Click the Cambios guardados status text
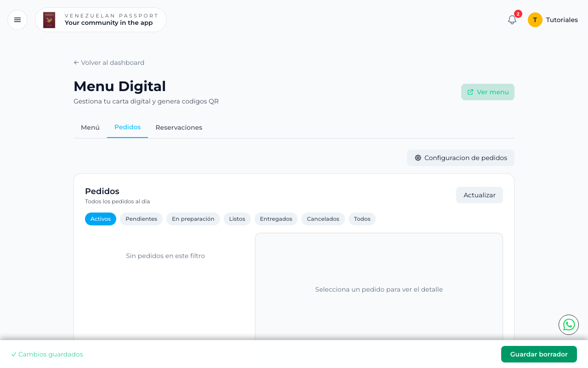Viewport: 588px width, 368px height. (x=47, y=354)
